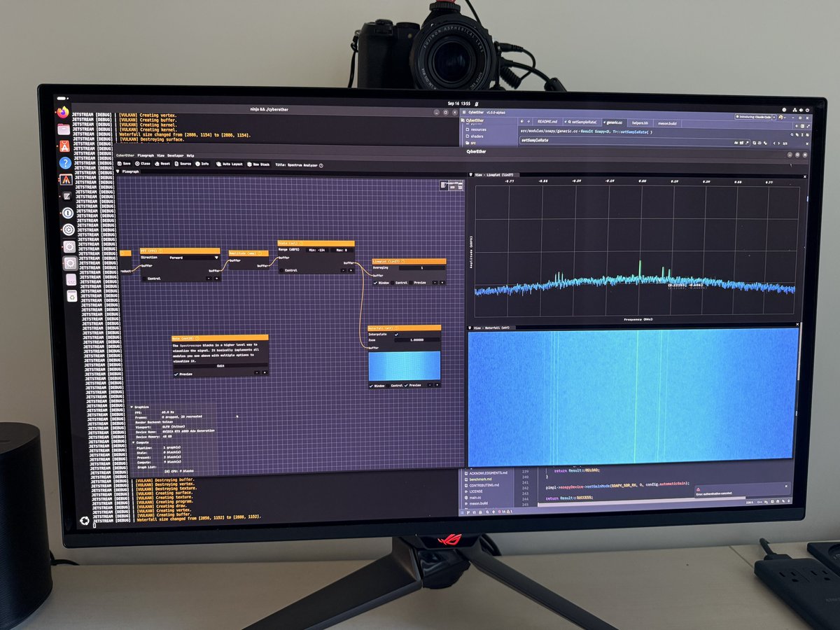
Task: Click the Waterfall block preview thumbnail
Action: tap(405, 366)
